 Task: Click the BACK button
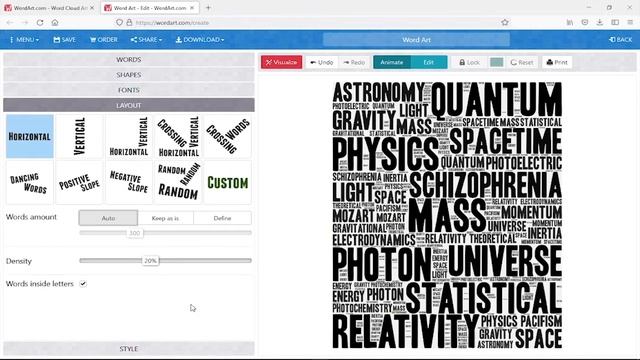(620, 40)
